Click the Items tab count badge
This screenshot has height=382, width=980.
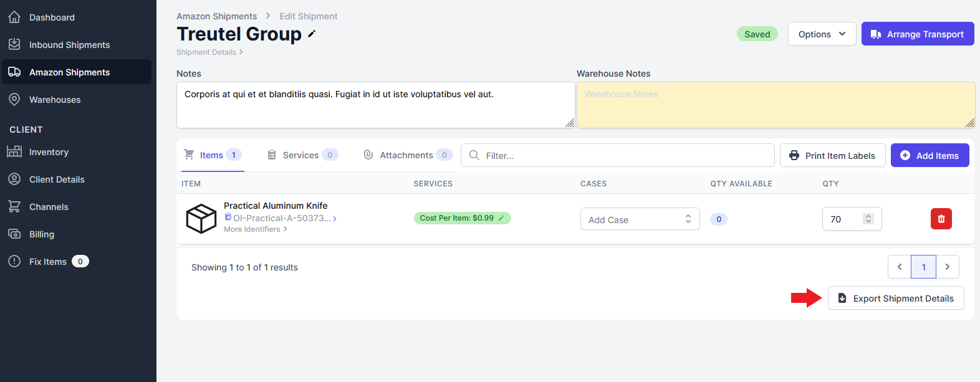tap(234, 155)
